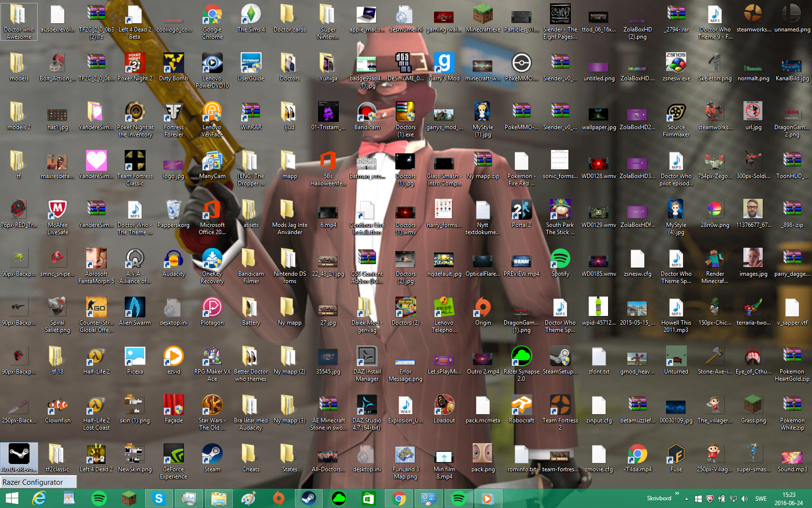Select the Garry's Mod desktop icon
This screenshot has width=812, height=508.
pos(444,67)
